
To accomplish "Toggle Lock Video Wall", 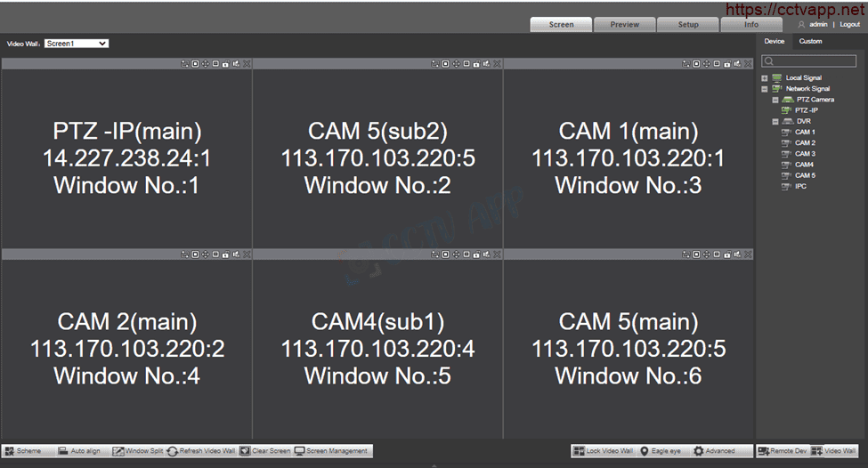I will coord(604,451).
